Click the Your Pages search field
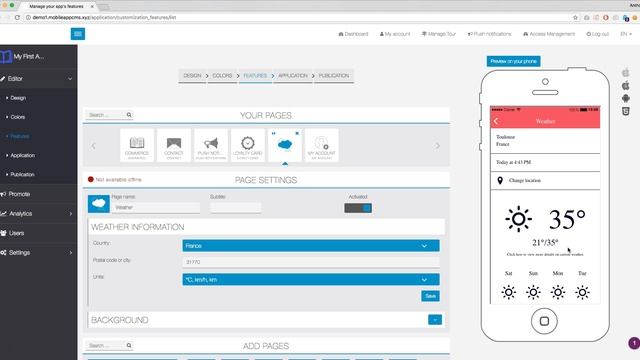640x360 pixels. (x=105, y=115)
